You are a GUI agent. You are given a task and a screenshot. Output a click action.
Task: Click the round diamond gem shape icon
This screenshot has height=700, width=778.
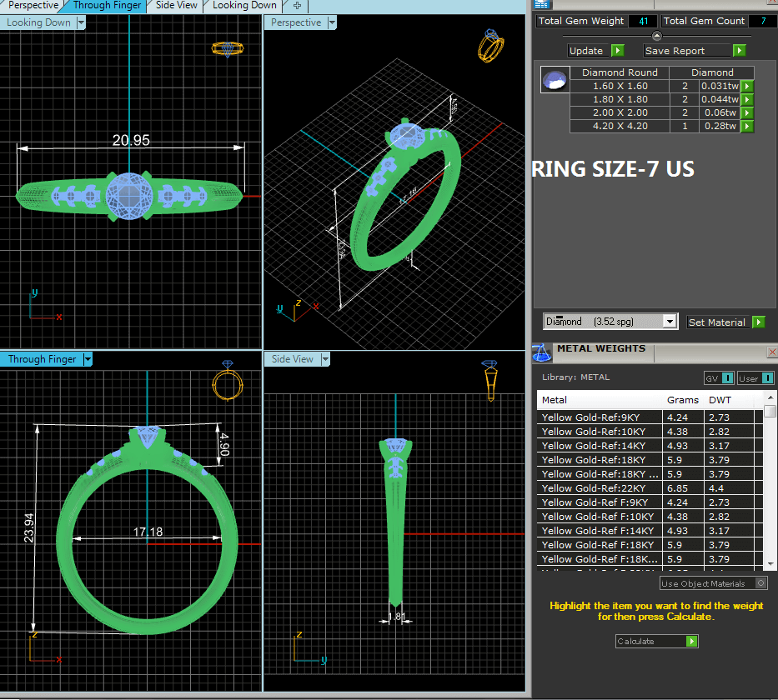point(555,80)
